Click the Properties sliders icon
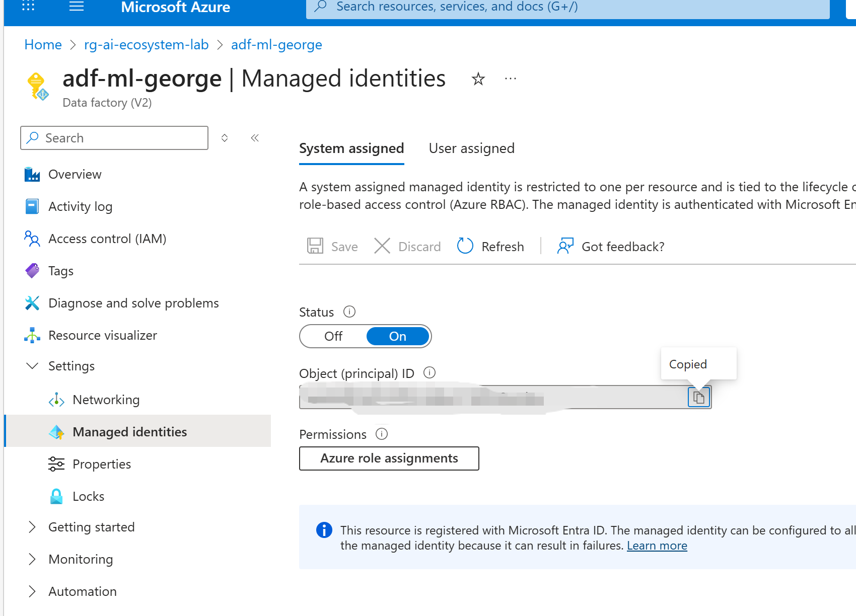The width and height of the screenshot is (856, 616). [56, 464]
